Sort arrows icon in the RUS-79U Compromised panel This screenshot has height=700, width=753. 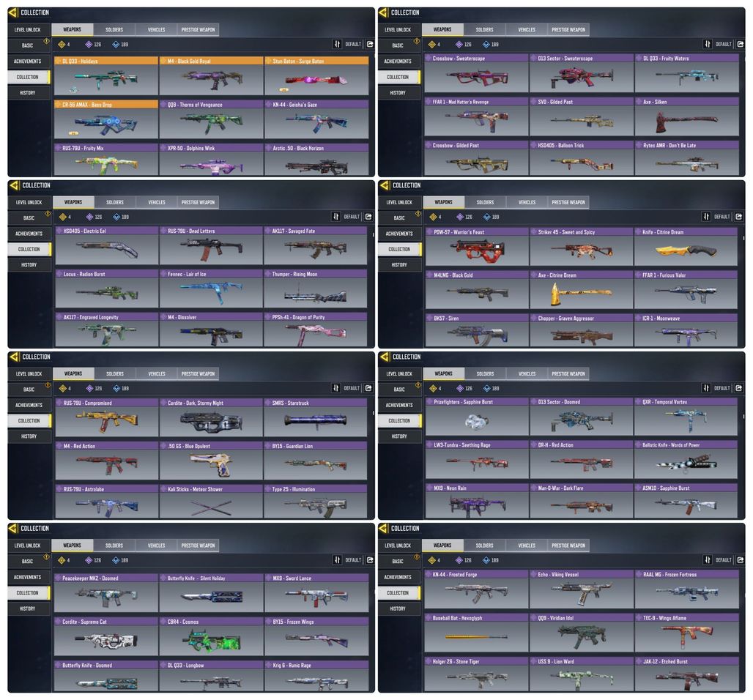(336, 388)
